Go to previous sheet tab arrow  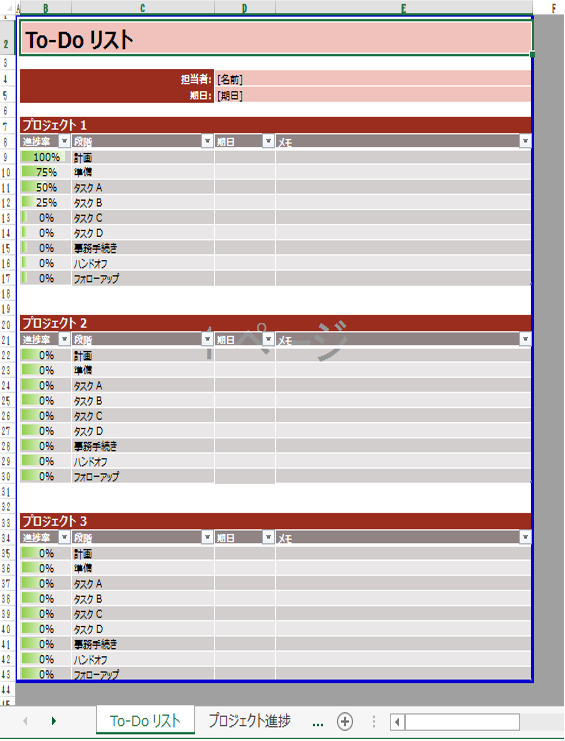coord(26,721)
